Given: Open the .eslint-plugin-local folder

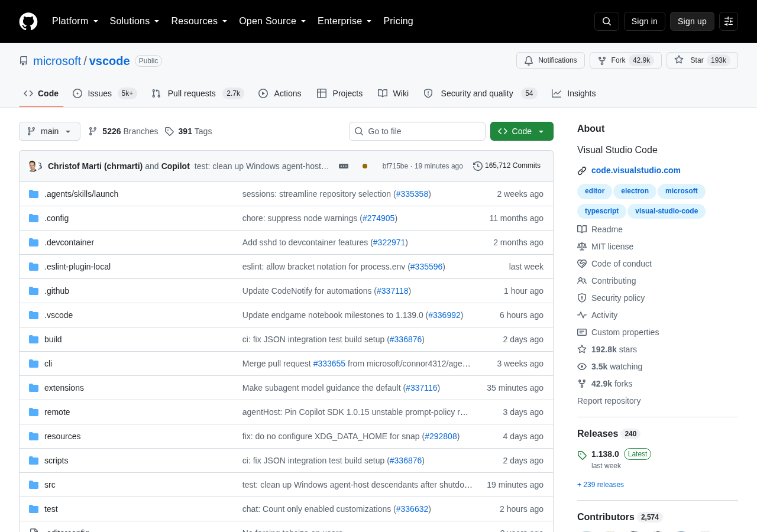Looking at the screenshot, I should pos(77,267).
